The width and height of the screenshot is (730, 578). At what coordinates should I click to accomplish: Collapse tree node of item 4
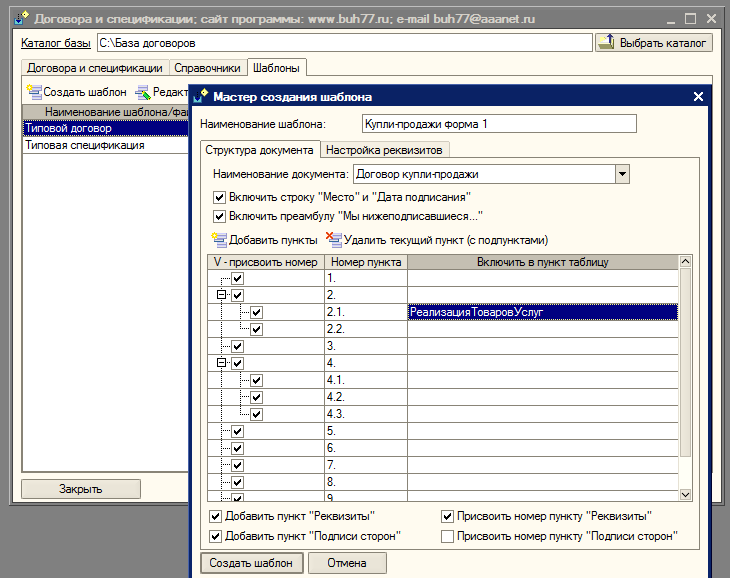click(221, 363)
